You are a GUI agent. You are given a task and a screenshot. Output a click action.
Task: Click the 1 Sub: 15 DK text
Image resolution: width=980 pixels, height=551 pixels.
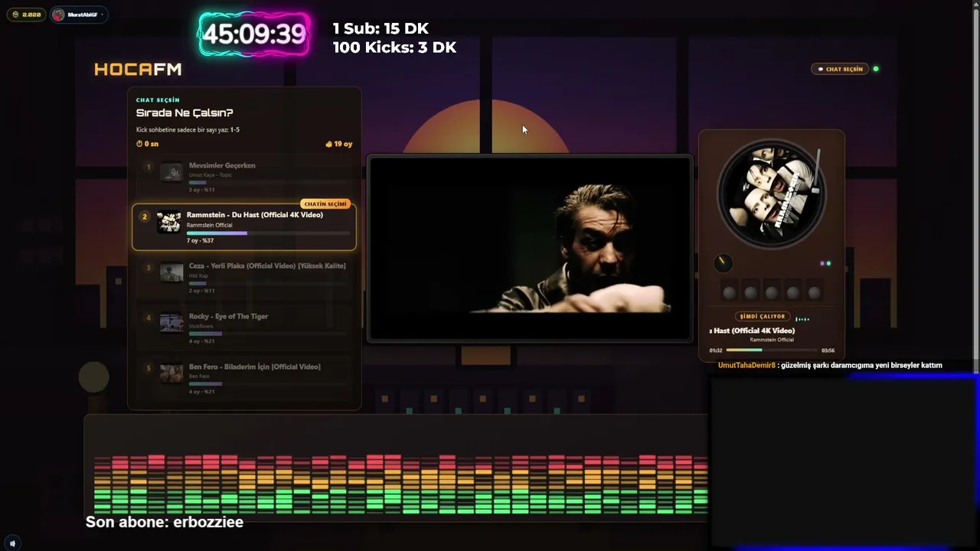coord(381,28)
